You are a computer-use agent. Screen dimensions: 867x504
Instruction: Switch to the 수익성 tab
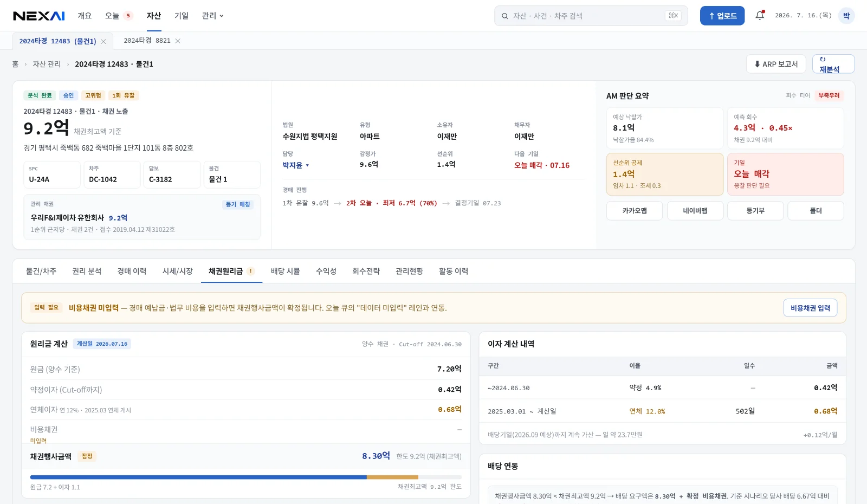326,271
